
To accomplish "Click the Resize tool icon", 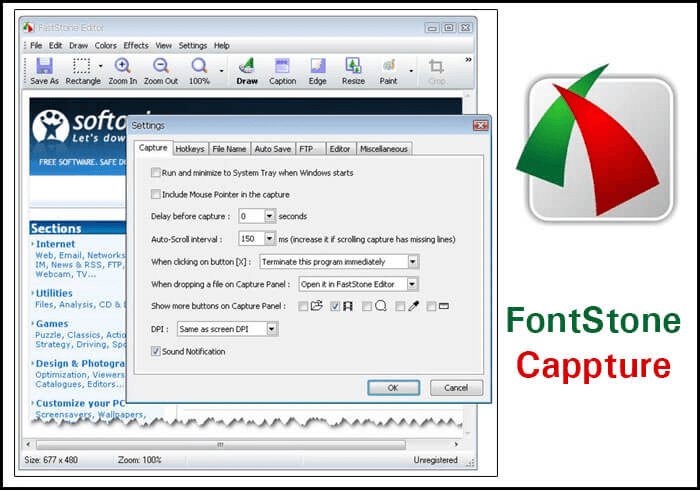I will click(353, 66).
